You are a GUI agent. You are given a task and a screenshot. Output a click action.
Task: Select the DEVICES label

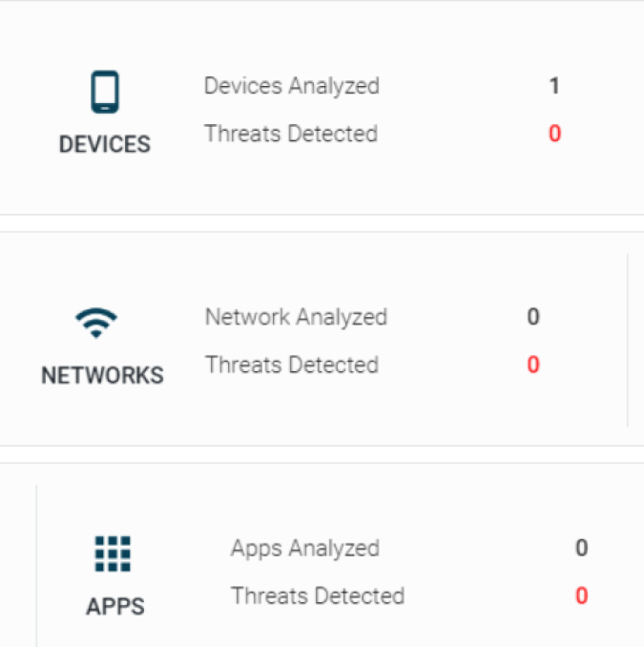pyautogui.click(x=105, y=144)
